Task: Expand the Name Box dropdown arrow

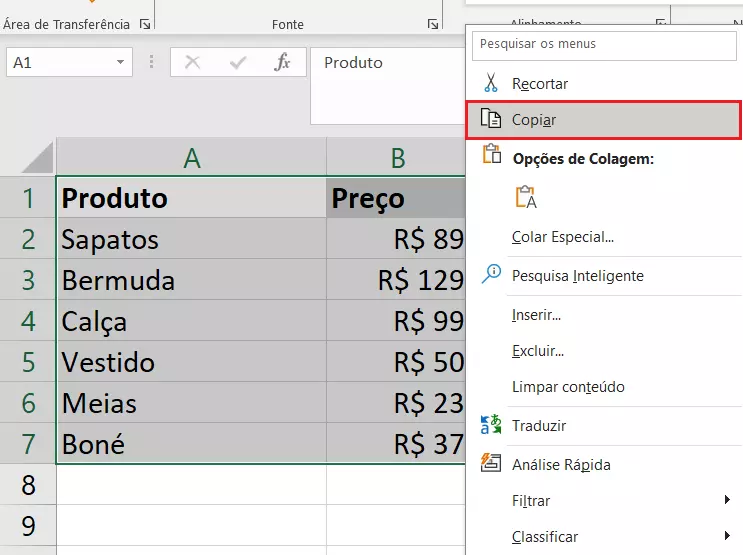Action: (x=121, y=63)
